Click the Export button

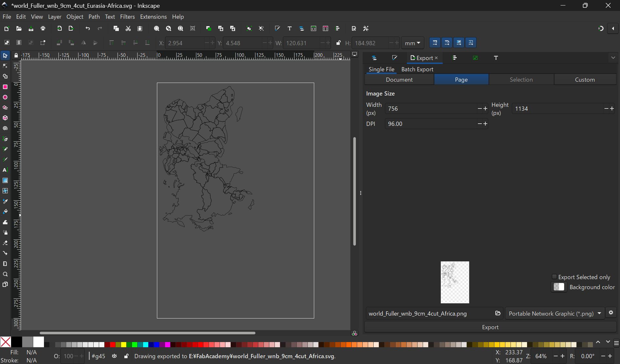[490, 327]
